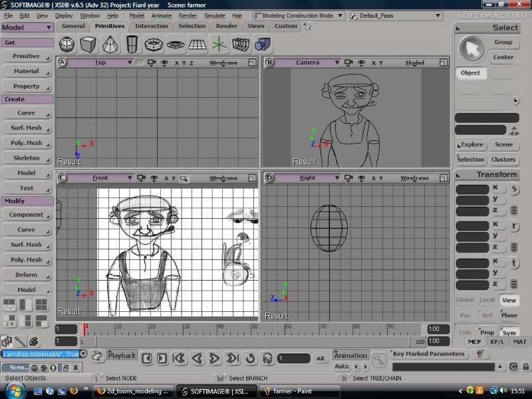Click the cube primitive icon
The height and width of the screenshot is (399, 532).
tap(88, 45)
